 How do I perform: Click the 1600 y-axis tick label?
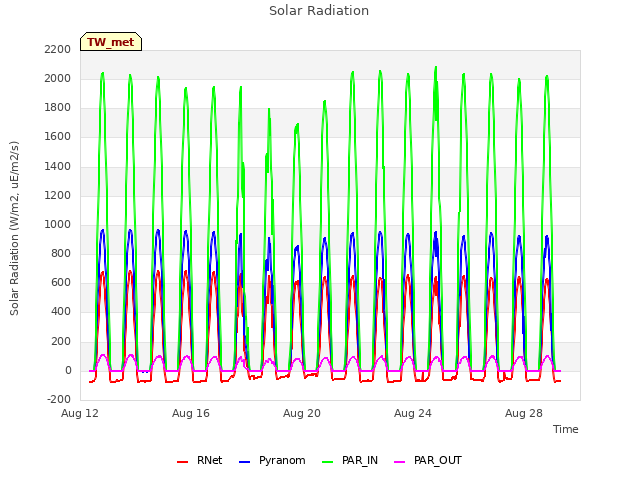(x=58, y=137)
